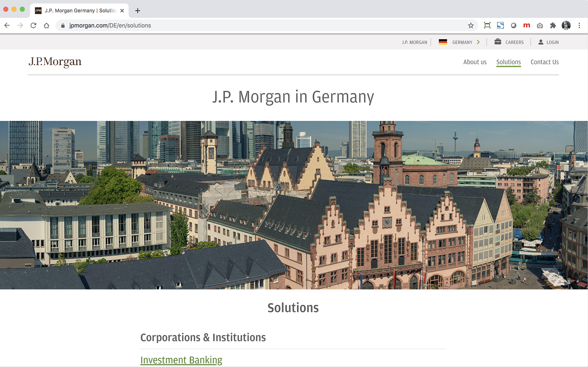
Task: Bookmark this page with star icon
Action: [471, 25]
